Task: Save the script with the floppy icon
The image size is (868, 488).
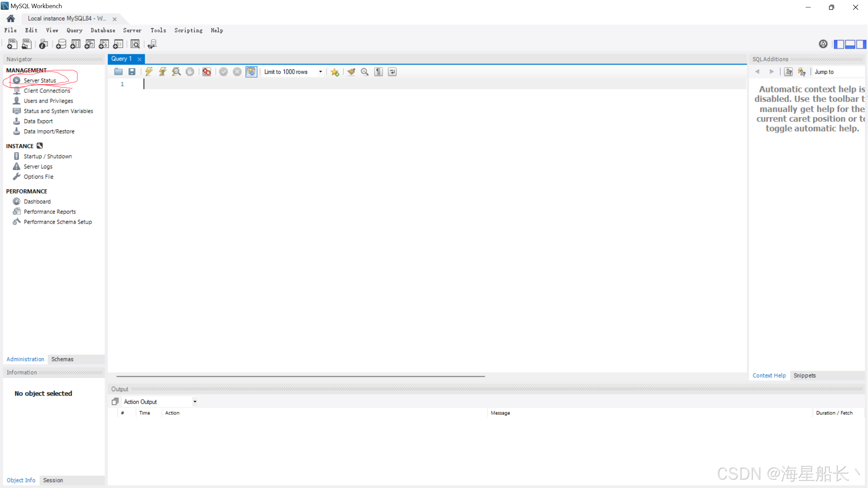Action: pyautogui.click(x=132, y=72)
